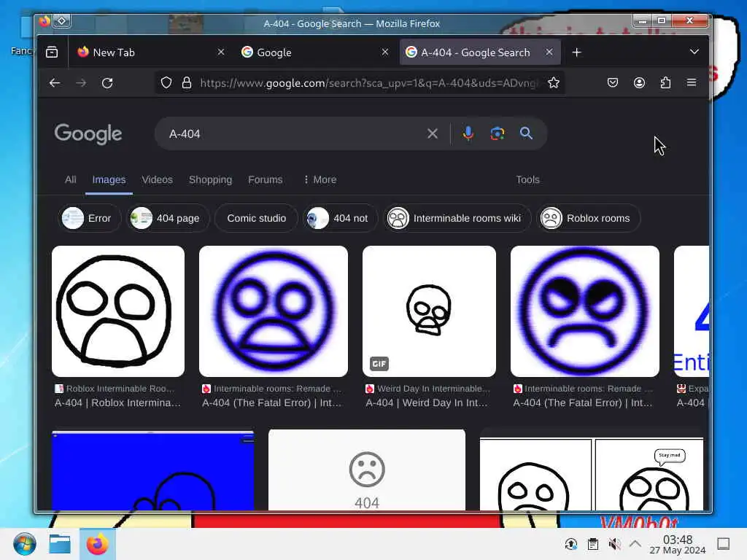
Task: Filter images with the 404 page chip
Action: (168, 218)
